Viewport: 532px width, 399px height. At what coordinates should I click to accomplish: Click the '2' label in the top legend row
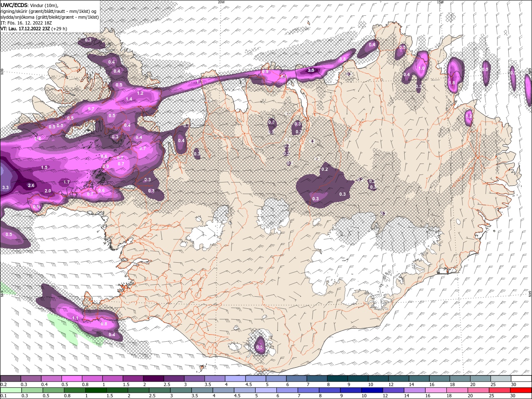pos(144,384)
